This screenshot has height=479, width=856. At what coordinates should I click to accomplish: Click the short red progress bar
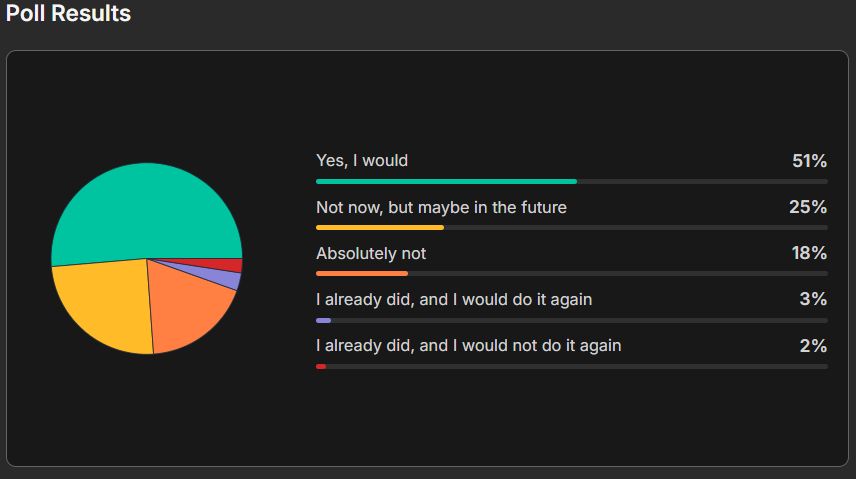[321, 367]
